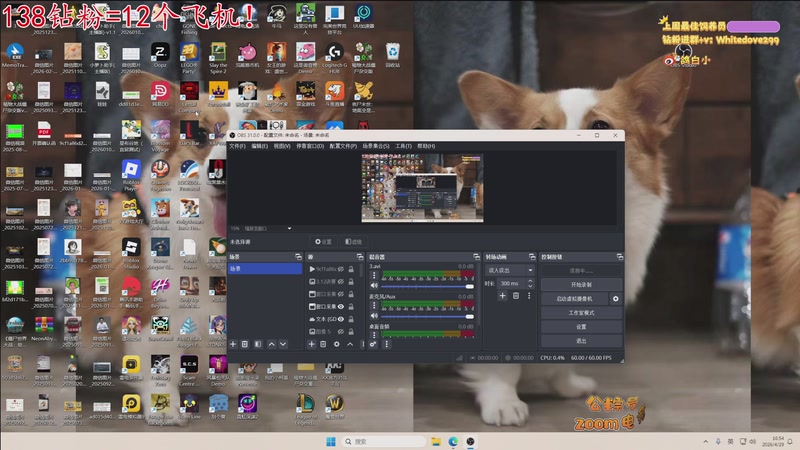The height and width of the screenshot is (450, 800).
Task: Open Microsoft Edge from taskbar
Action: click(x=453, y=441)
